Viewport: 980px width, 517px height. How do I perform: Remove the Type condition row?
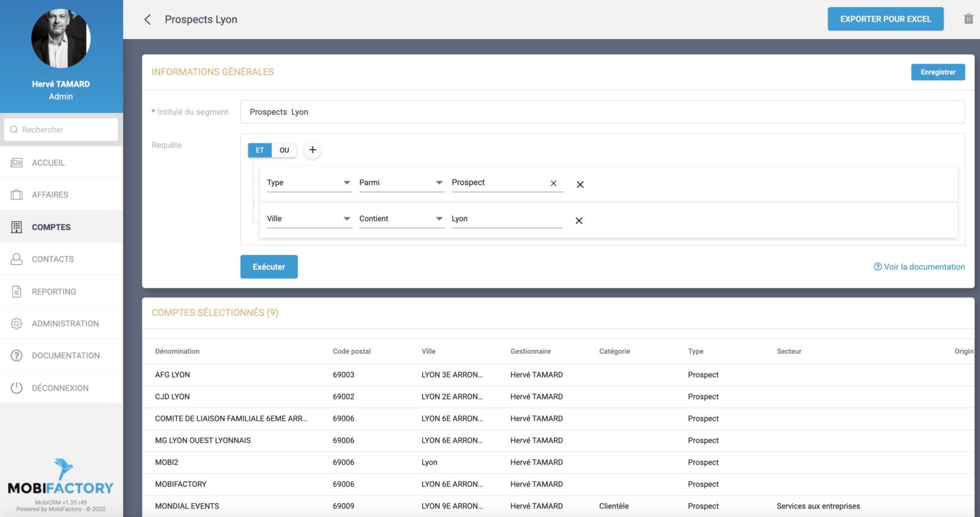tap(580, 184)
